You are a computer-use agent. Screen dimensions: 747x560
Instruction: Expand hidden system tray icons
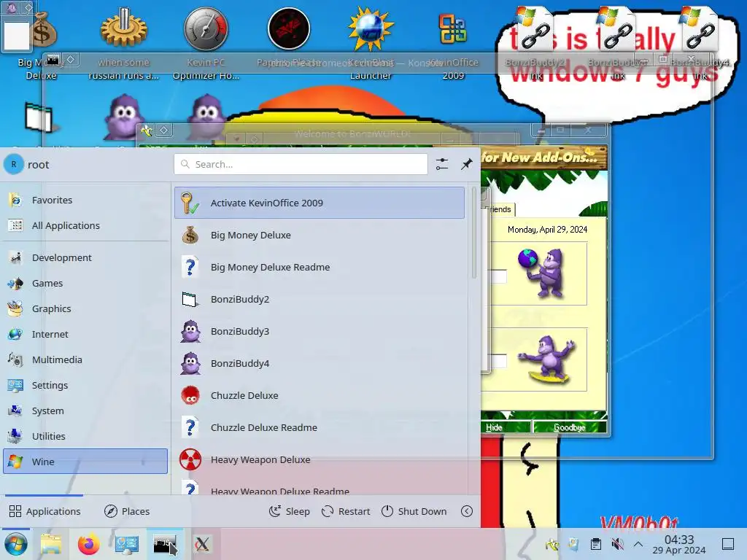tap(638, 544)
